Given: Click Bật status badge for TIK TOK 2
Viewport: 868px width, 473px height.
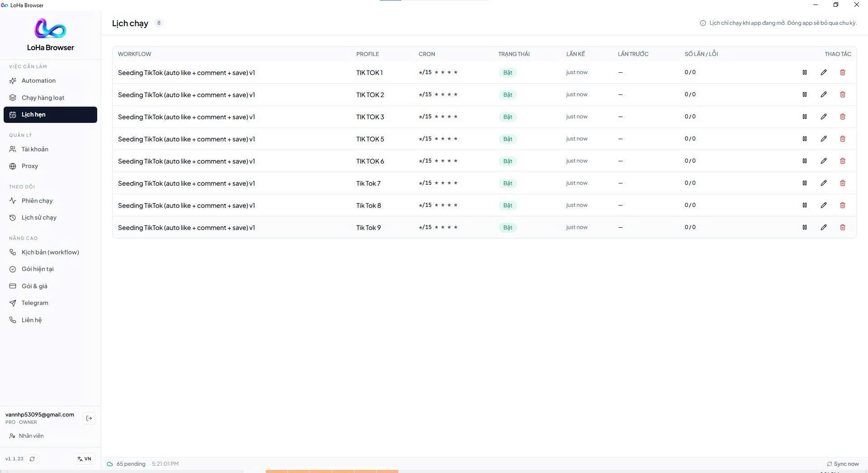Looking at the screenshot, I should [x=508, y=94].
